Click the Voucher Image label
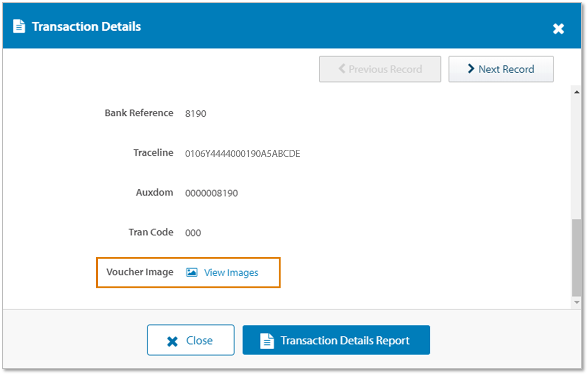 tap(140, 272)
